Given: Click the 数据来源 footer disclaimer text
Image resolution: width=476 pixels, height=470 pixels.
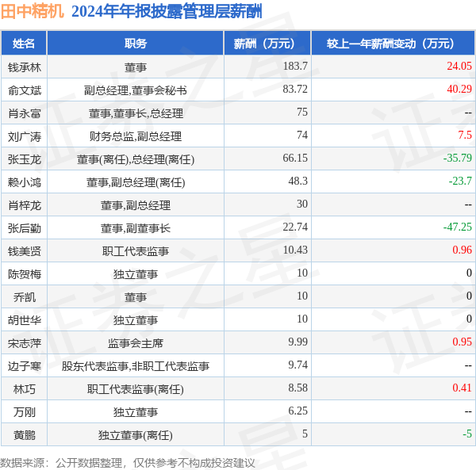Looking at the screenshot, I should [128, 463].
